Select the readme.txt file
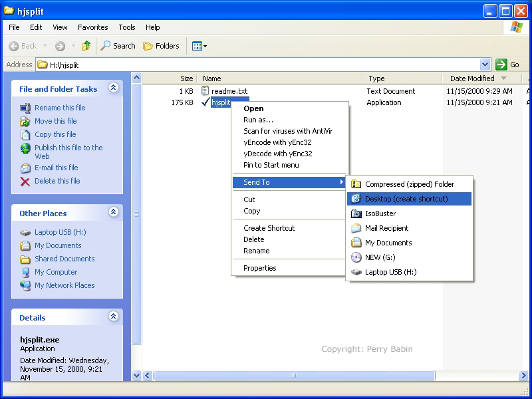This screenshot has width=532, height=399. [x=229, y=91]
